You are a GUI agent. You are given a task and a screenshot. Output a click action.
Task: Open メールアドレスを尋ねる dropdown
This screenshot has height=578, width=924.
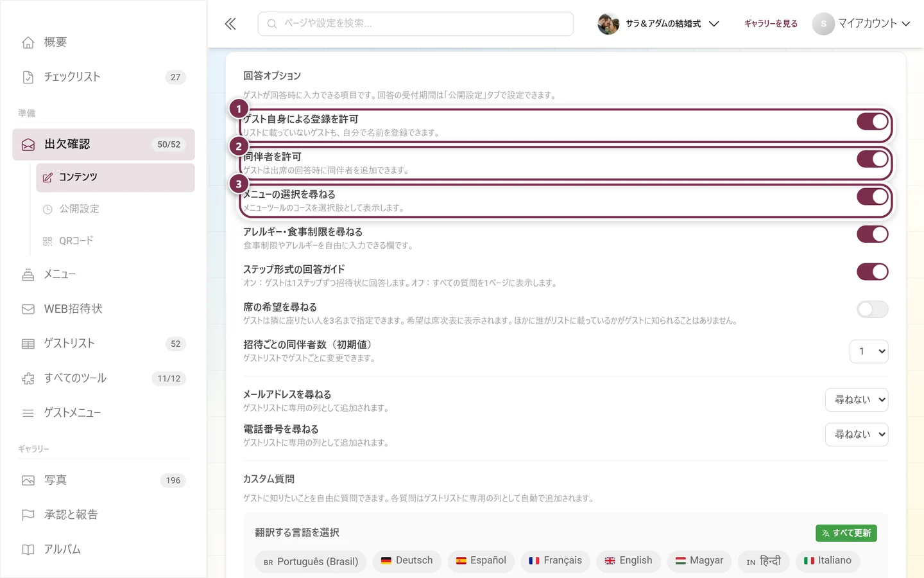point(857,399)
